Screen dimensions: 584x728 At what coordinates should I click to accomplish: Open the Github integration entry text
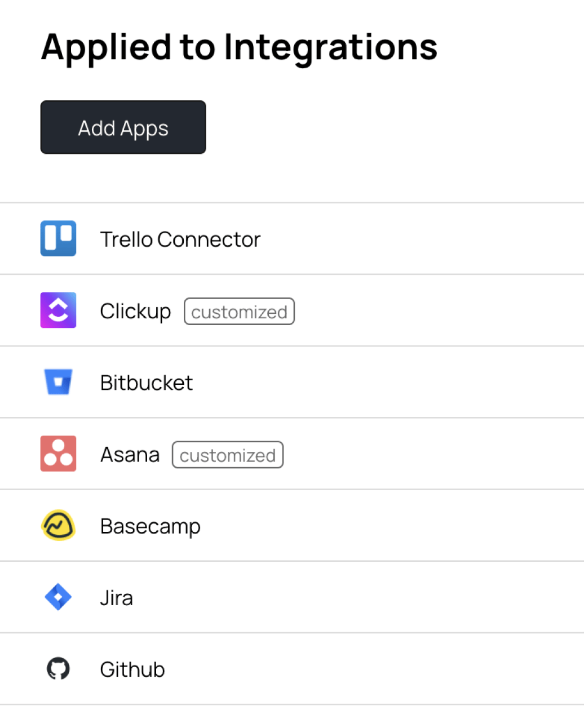coord(132,669)
